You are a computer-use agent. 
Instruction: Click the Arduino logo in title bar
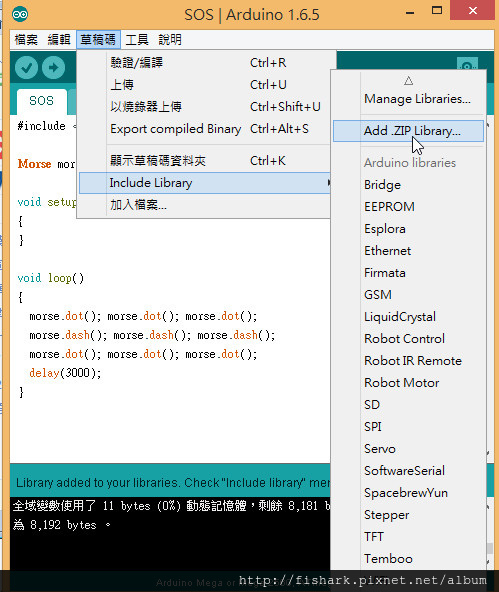coord(20,14)
